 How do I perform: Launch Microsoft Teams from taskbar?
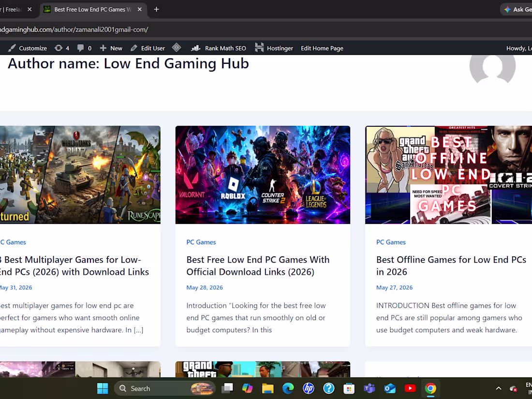[369, 388]
